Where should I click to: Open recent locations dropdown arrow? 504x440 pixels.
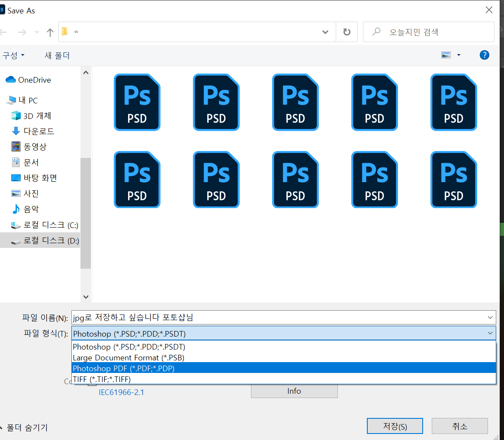[37, 32]
